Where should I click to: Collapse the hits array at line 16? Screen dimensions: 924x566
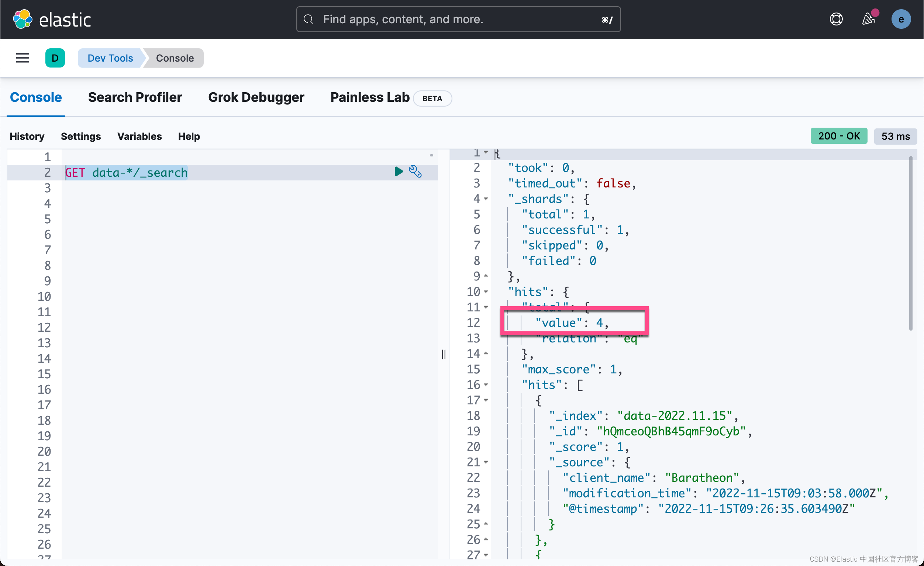tap(486, 385)
